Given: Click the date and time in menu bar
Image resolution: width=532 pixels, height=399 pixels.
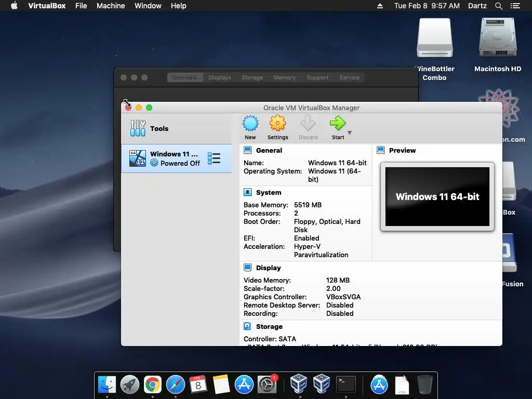Looking at the screenshot, I should coord(427,6).
